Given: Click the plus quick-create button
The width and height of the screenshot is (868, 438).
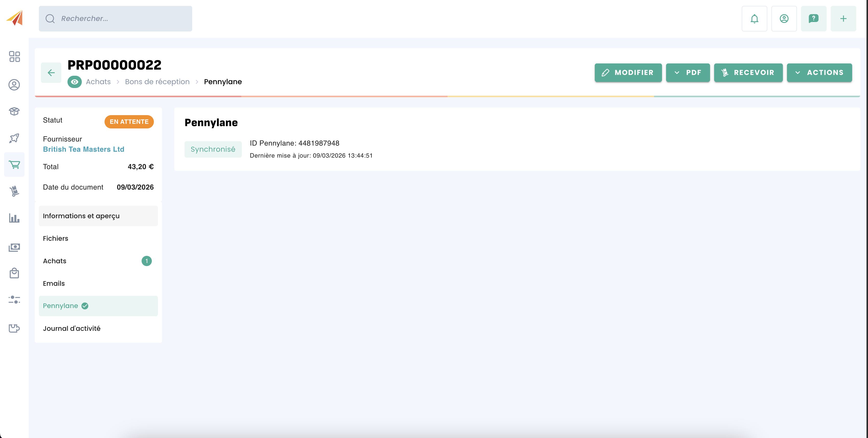Looking at the screenshot, I should click(843, 18).
